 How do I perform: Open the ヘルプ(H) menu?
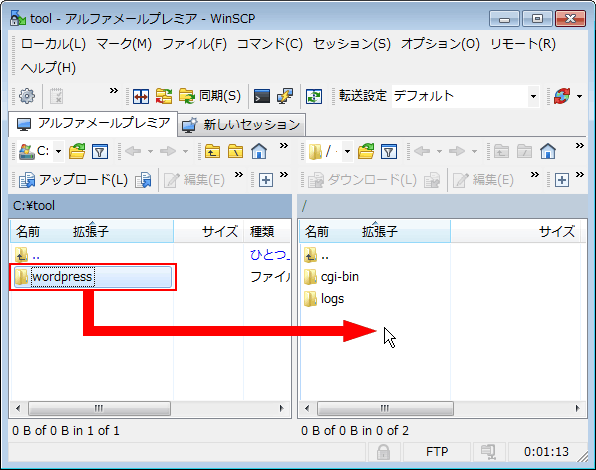(48, 68)
